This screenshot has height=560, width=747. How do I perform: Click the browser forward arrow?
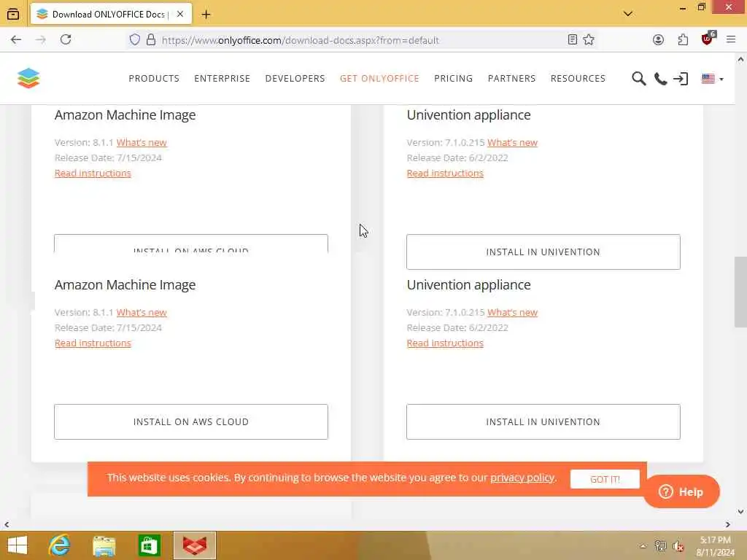[41, 39]
